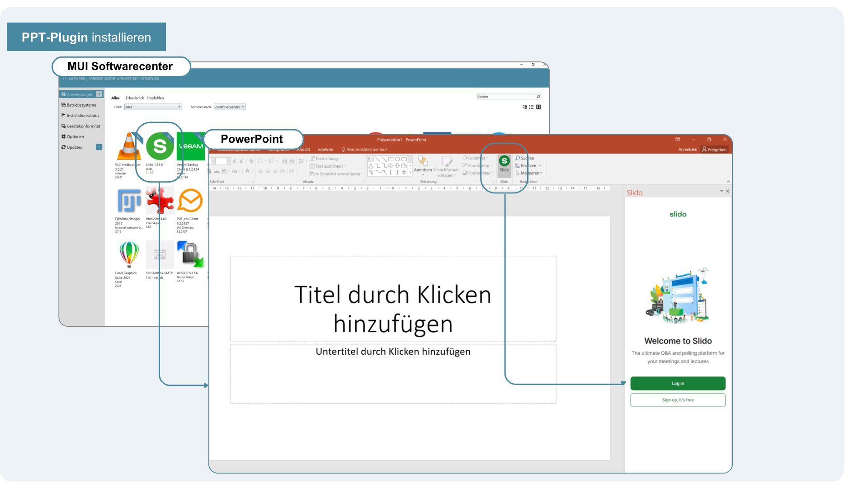Viewport: 868px width, 488px height.
Task: Expand shapes gallery more arrow
Action: coord(410,172)
